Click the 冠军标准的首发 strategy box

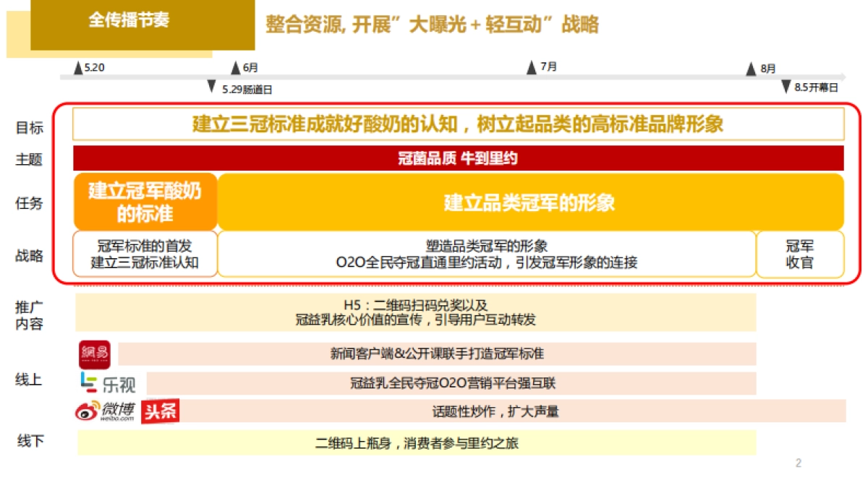145,254
